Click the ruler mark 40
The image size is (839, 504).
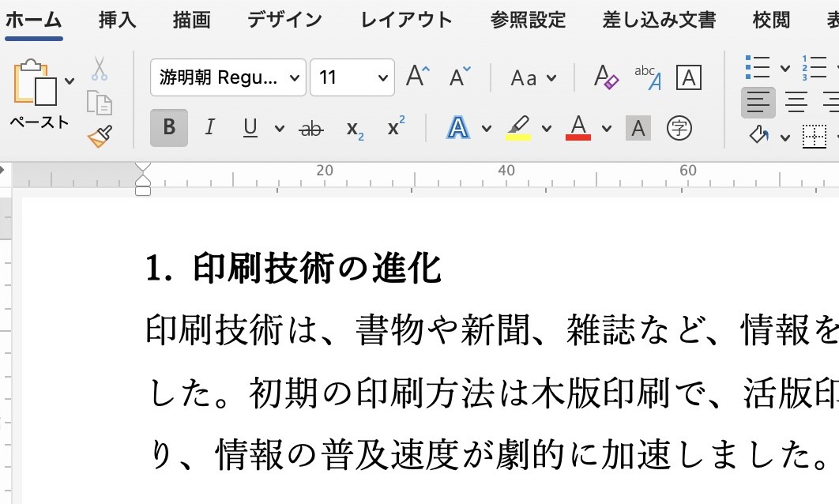[x=506, y=171]
